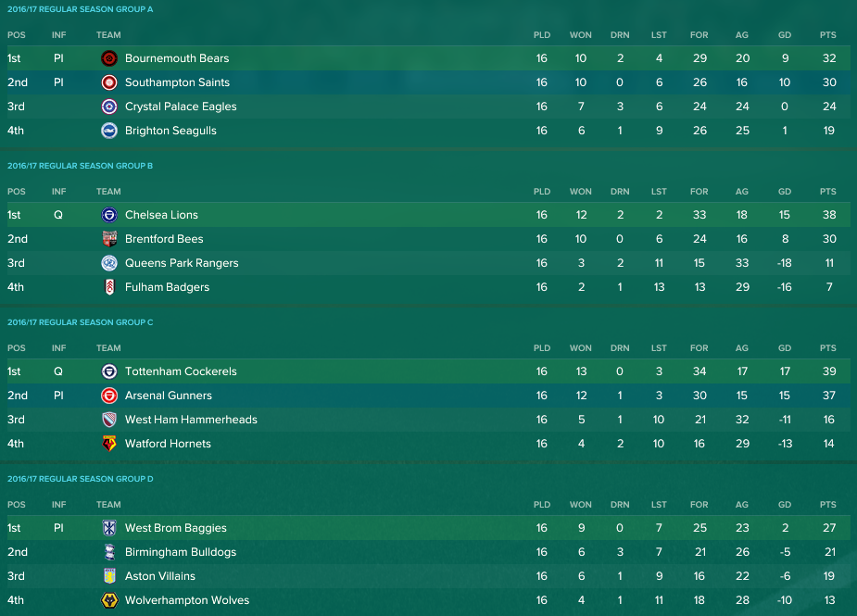Click the Bournemouth Bears club badge
Screen dimensions: 857x616
pos(109,58)
